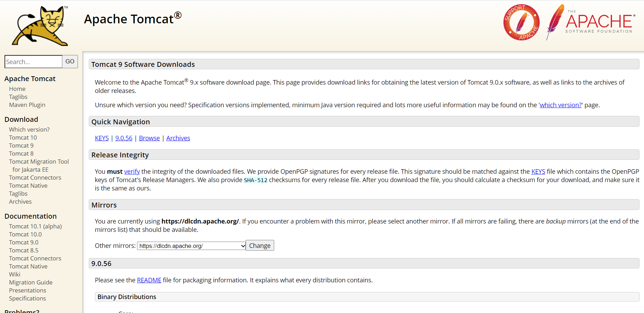The width and height of the screenshot is (644, 313).
Task: Open the Apache Software Foundation logo
Action: tap(591, 22)
